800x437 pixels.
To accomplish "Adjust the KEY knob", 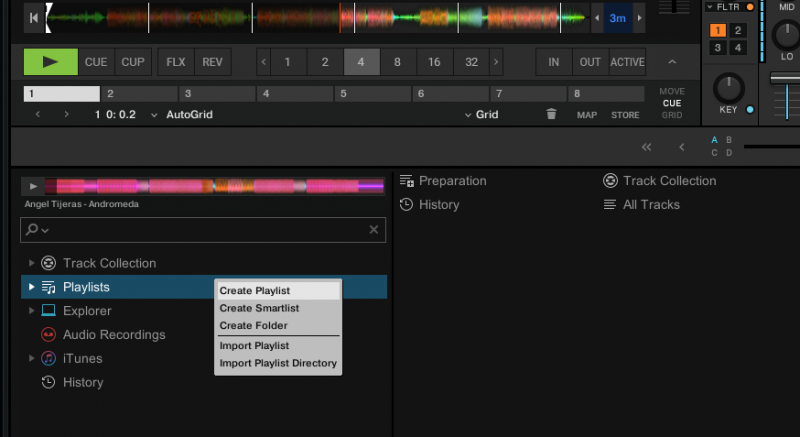I will tap(729, 88).
